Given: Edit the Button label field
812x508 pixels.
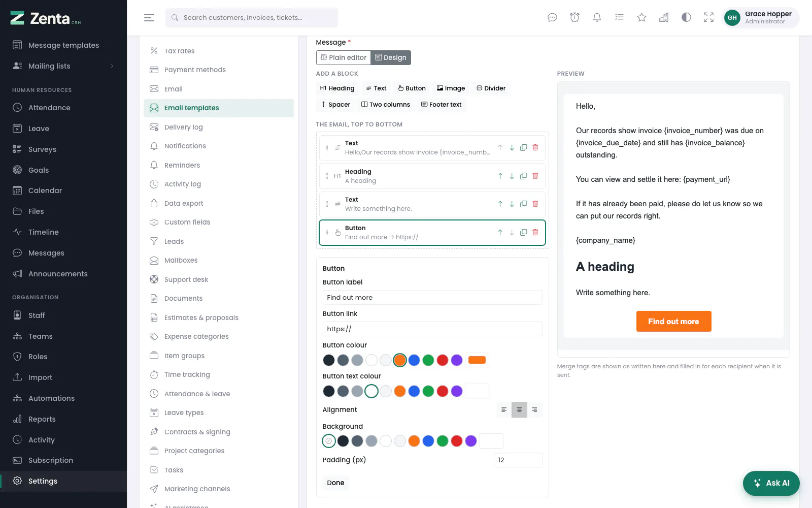Looking at the screenshot, I should pos(432,298).
